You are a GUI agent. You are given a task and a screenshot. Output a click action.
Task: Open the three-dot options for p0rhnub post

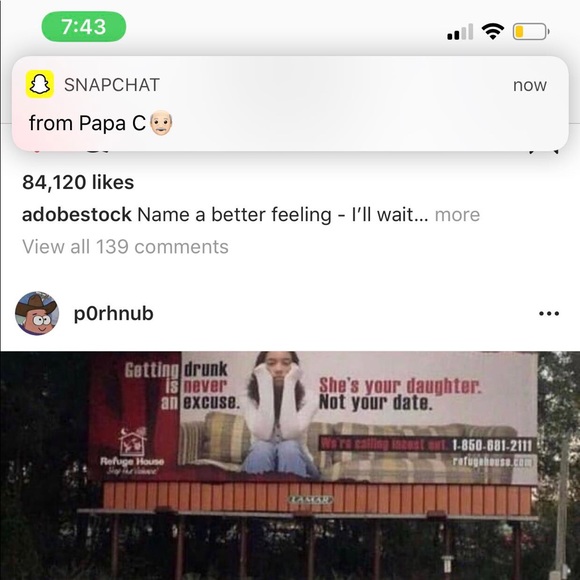[549, 314]
